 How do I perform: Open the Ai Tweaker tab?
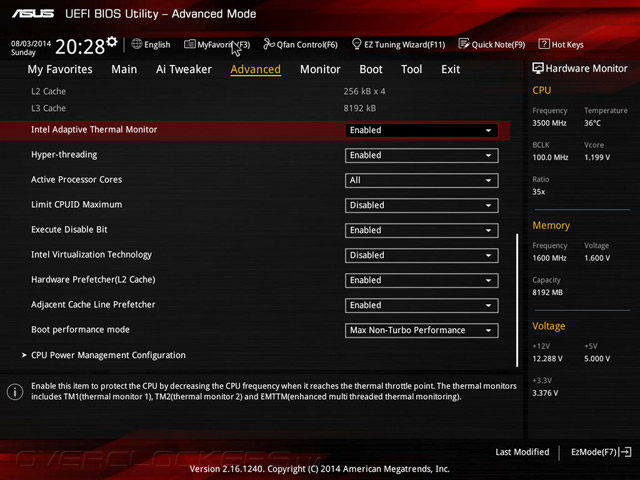(x=184, y=69)
